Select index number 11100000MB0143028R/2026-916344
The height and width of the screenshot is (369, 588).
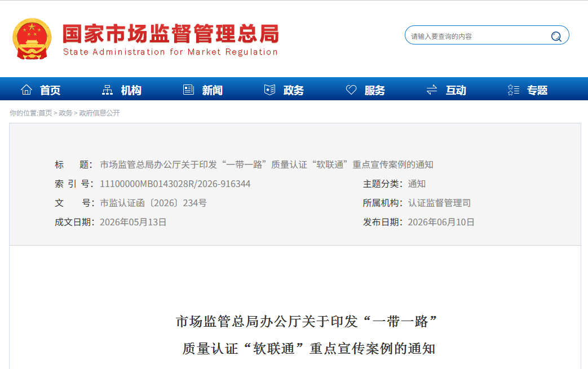[175, 184]
